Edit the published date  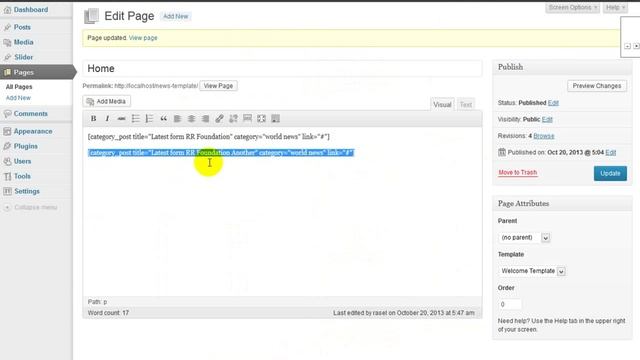[x=611, y=152]
